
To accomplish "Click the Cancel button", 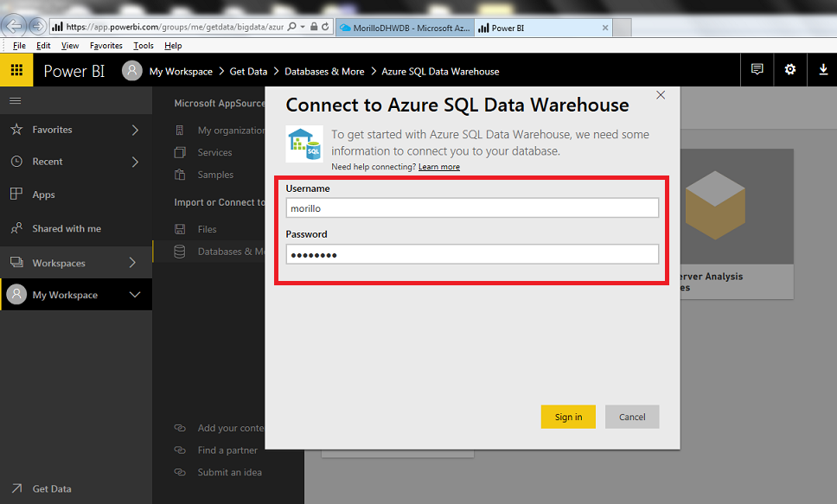I will 632,417.
